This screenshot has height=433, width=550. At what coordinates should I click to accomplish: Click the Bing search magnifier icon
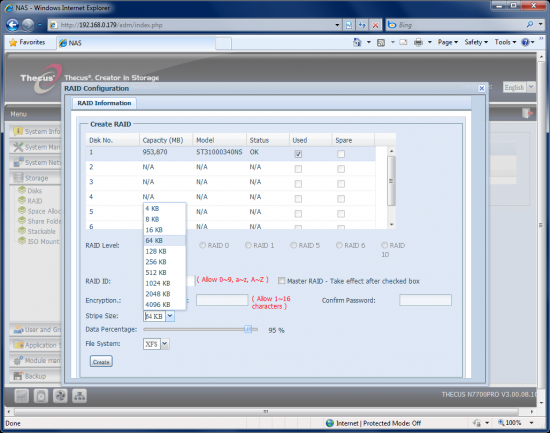(x=530, y=24)
